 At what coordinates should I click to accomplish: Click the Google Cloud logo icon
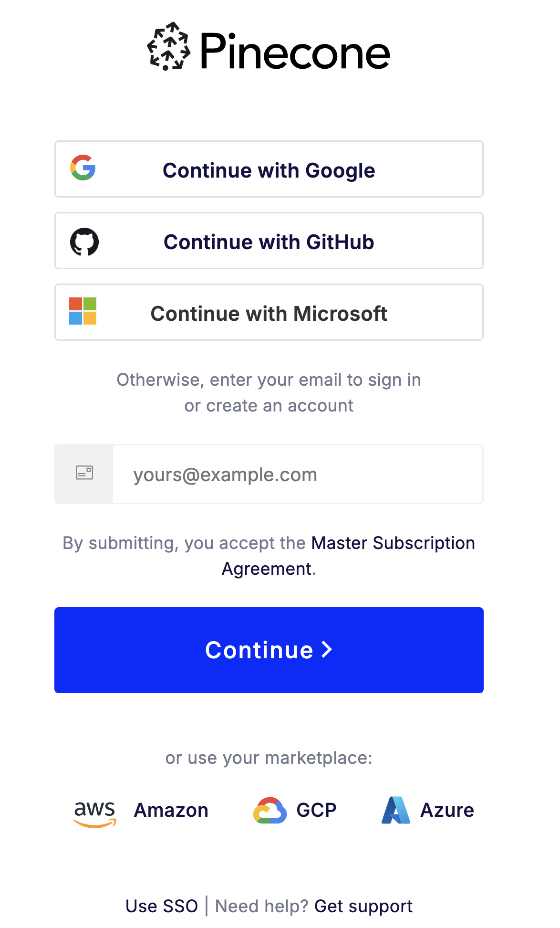pyautogui.click(x=270, y=811)
